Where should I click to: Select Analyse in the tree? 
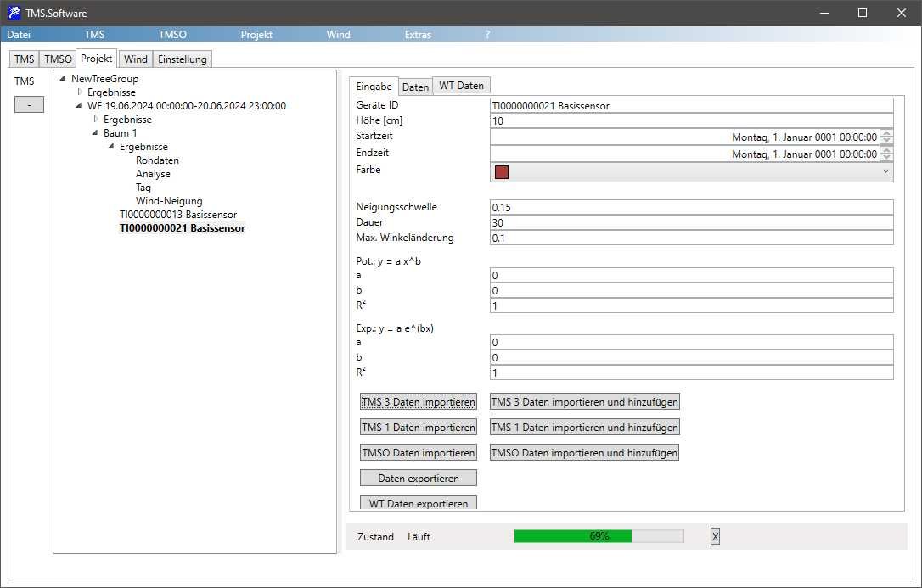tap(153, 174)
